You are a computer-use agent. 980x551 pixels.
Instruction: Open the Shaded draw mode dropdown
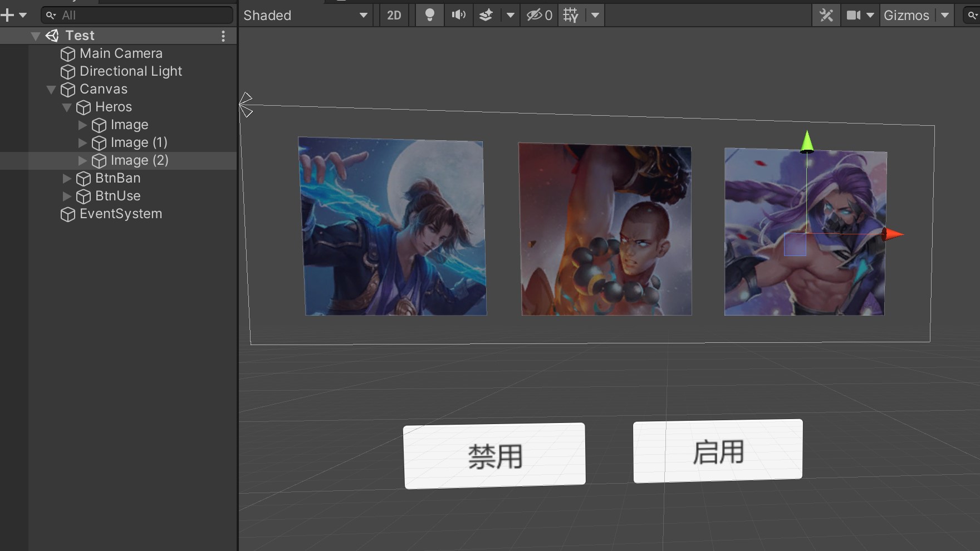pos(306,15)
